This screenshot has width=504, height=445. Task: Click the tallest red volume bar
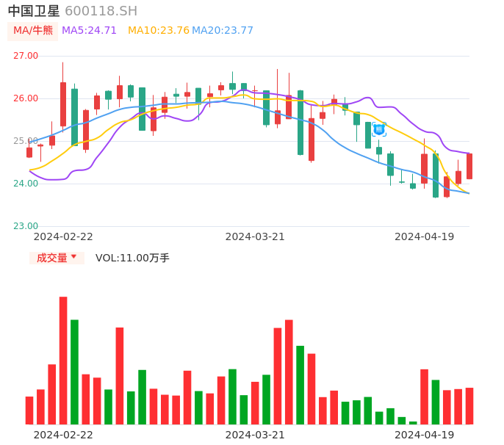63,360
